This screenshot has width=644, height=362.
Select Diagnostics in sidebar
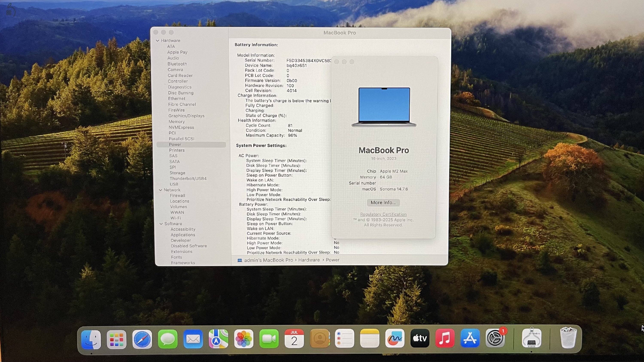[x=179, y=87]
